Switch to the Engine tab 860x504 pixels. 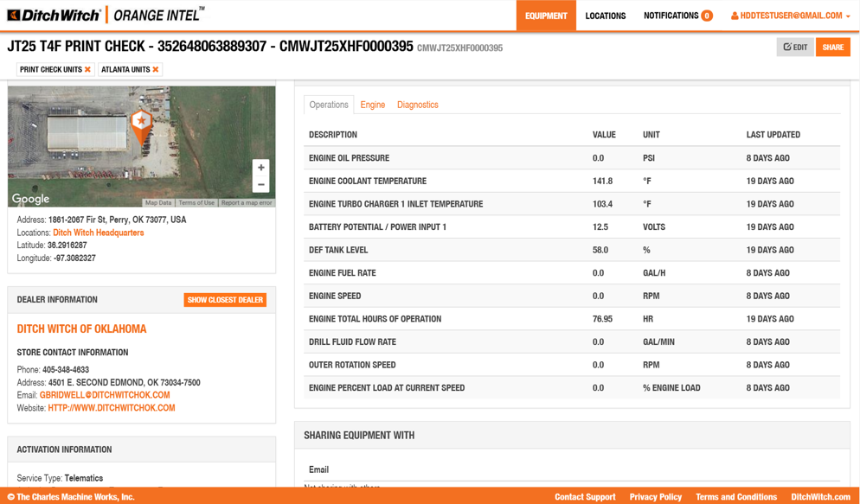tap(372, 105)
